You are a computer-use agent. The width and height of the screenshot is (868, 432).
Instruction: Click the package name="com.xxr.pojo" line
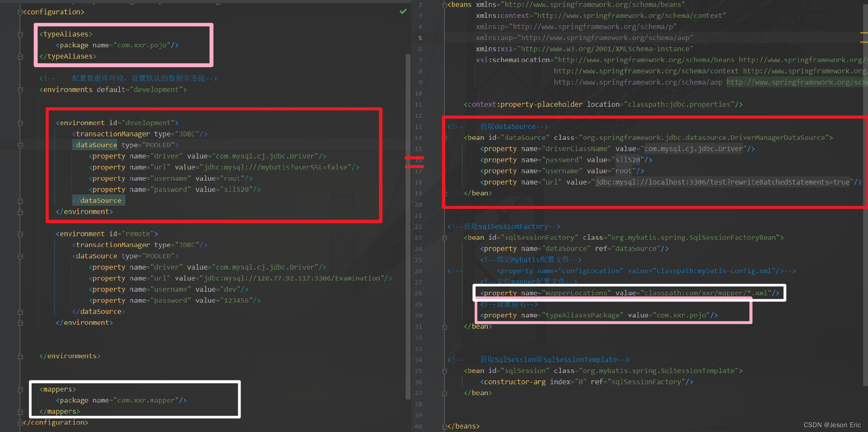coord(117,45)
